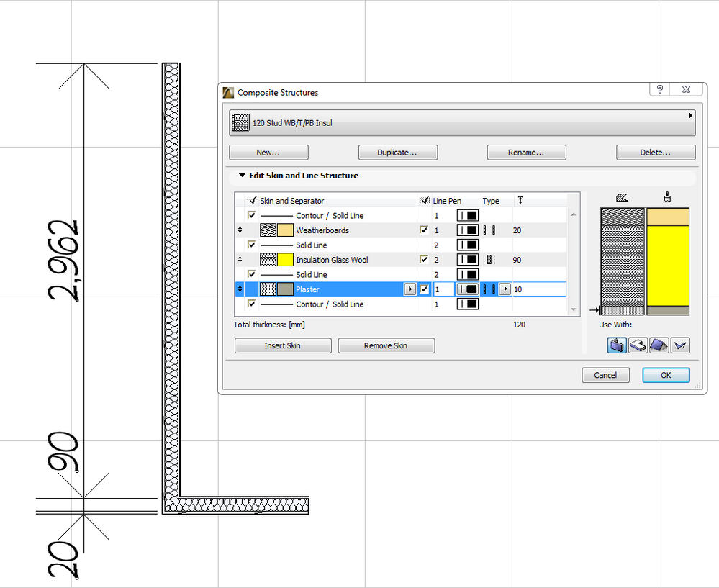Screen dimensions: 719x588
Task: Click the Duplicate button
Action: [x=397, y=152]
